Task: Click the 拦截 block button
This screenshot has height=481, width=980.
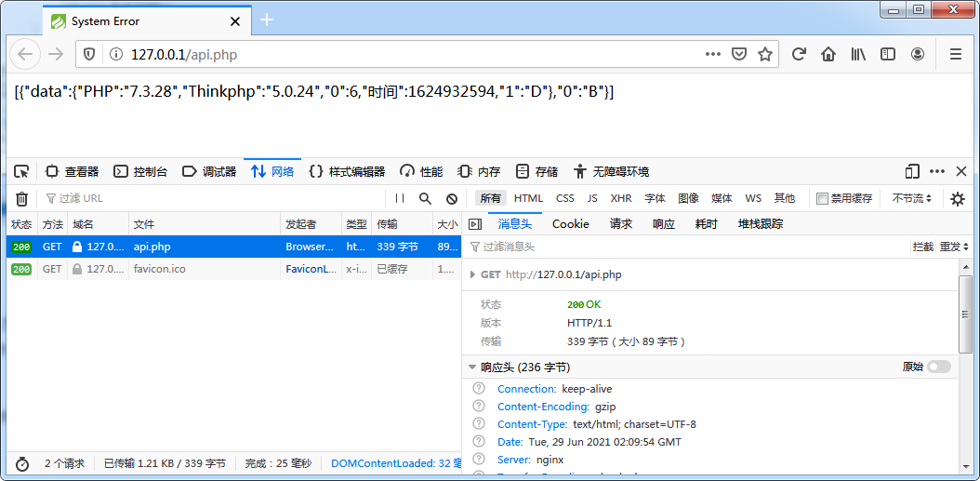Action: pos(923,247)
